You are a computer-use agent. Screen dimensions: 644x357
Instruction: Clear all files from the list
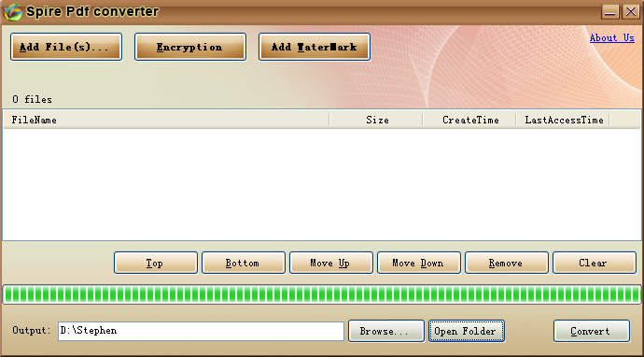point(595,263)
